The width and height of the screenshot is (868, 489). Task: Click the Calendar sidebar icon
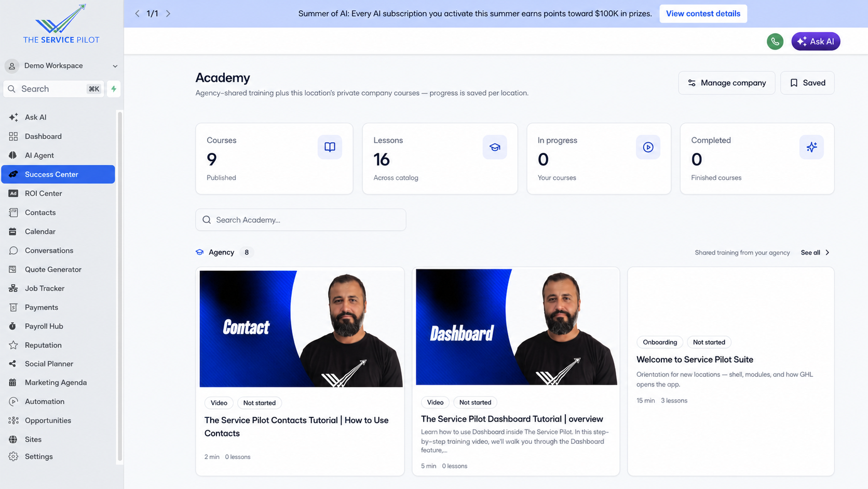pos(13,231)
